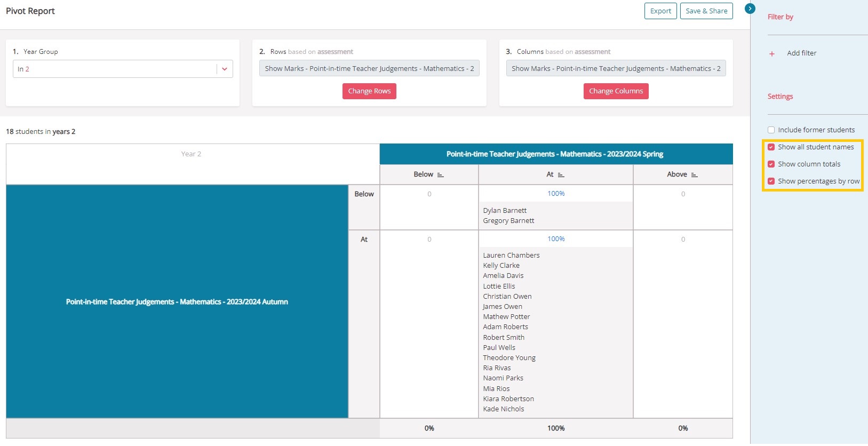The width and height of the screenshot is (868, 446).
Task: Click Change Columns button
Action: (616, 91)
